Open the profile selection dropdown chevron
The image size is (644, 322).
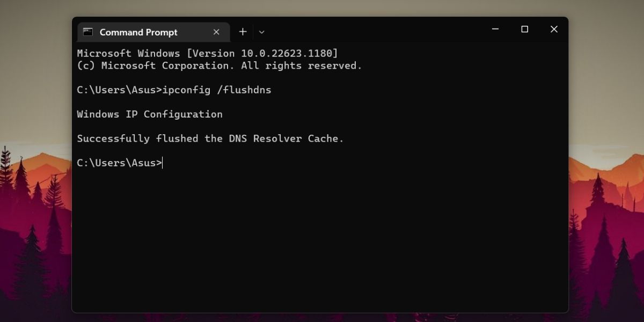pyautogui.click(x=261, y=32)
